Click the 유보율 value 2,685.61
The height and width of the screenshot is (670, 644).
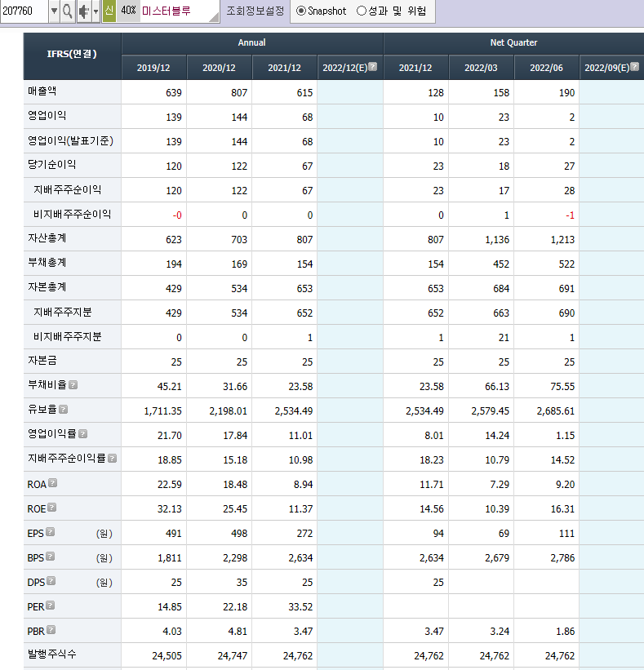[556, 411]
